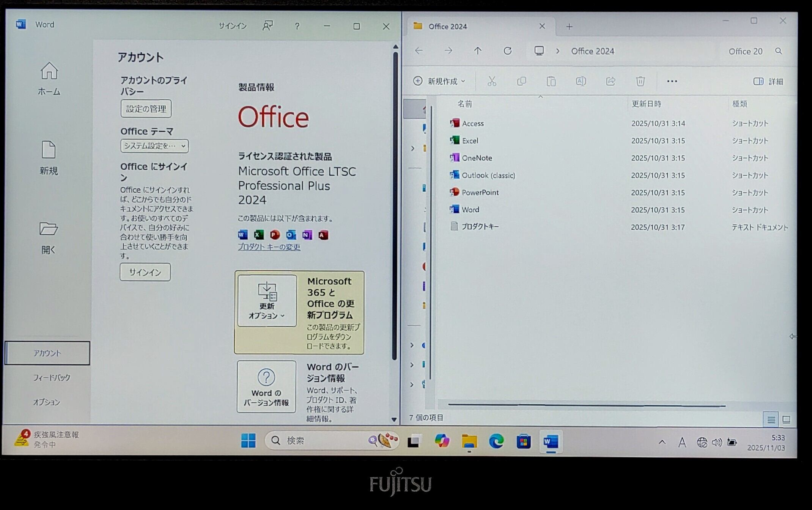
Task: Open the Home icon in Word sidebar
Action: pyautogui.click(x=49, y=72)
